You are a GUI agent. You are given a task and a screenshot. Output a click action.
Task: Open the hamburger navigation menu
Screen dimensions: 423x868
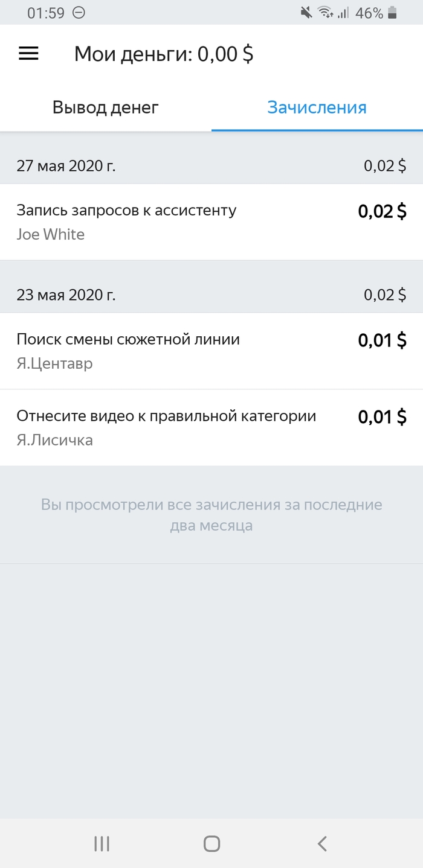[29, 54]
